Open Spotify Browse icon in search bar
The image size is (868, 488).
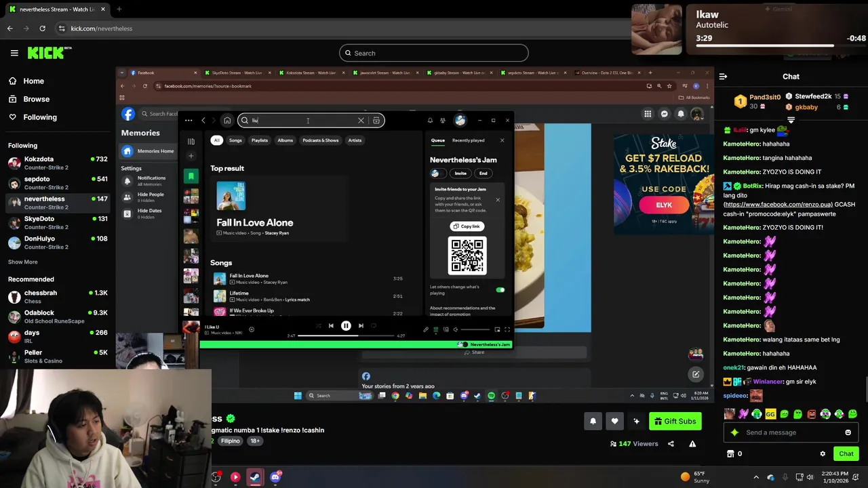coord(376,121)
